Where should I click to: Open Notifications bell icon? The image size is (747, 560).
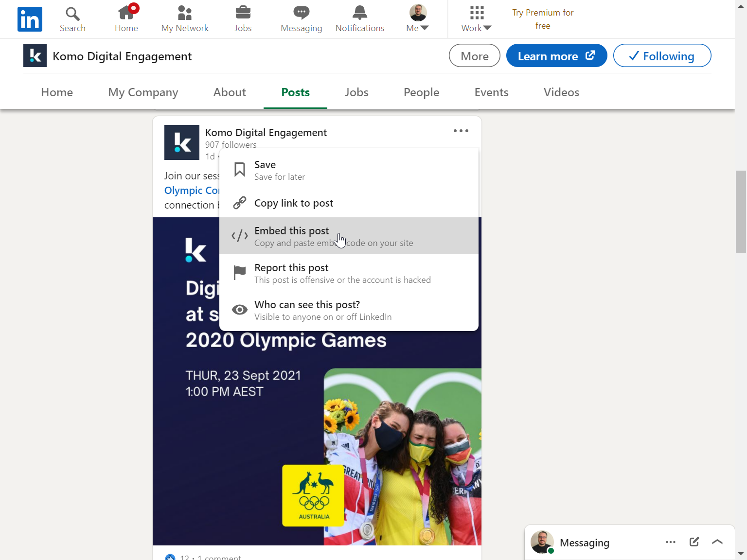(360, 12)
